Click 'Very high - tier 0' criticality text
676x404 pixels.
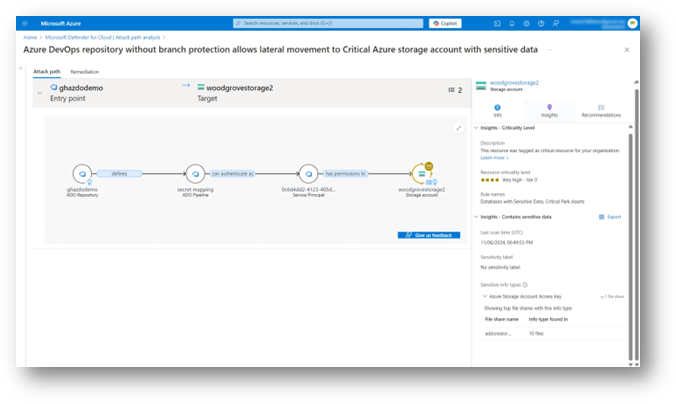[520, 180]
